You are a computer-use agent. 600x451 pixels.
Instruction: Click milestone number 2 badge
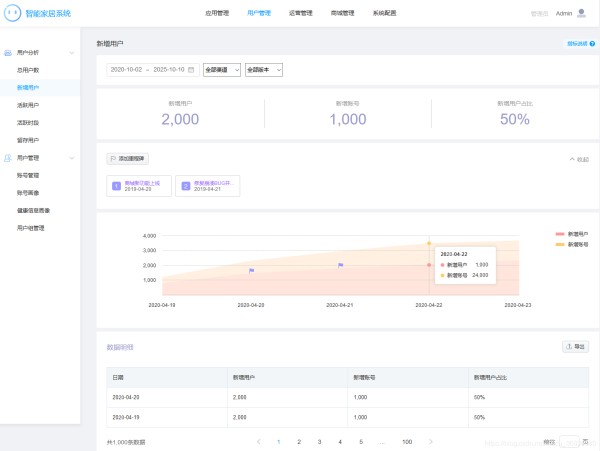[186, 186]
